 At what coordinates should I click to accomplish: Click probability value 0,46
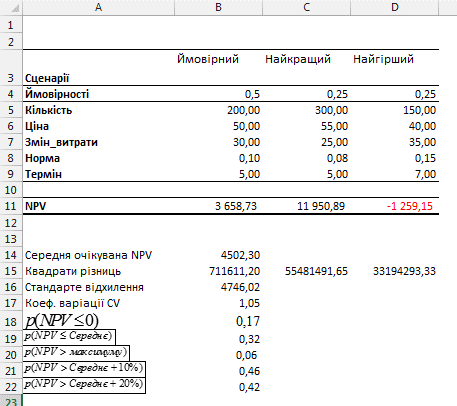249,371
